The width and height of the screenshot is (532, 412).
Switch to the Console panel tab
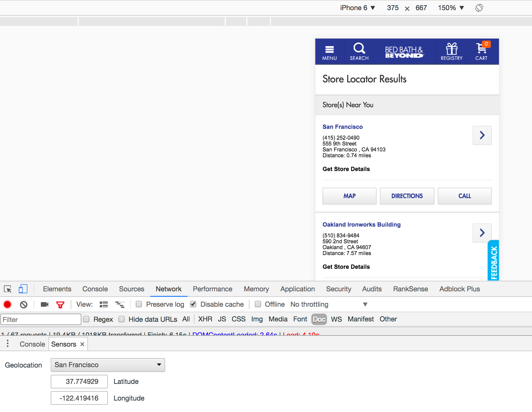point(95,289)
